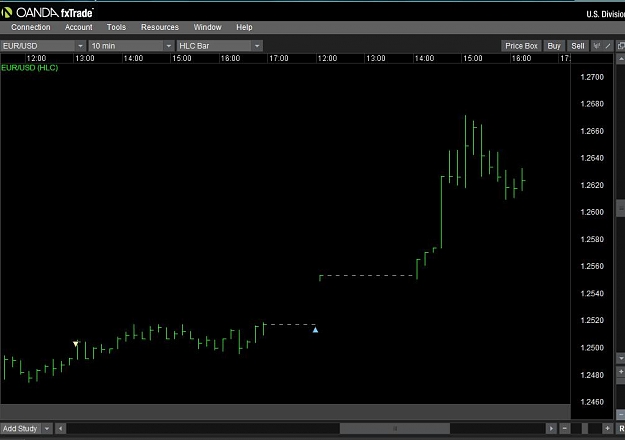This screenshot has width=625, height=440.
Task: Expand the EUR/USD currency pair dropdown
Action: (80, 46)
